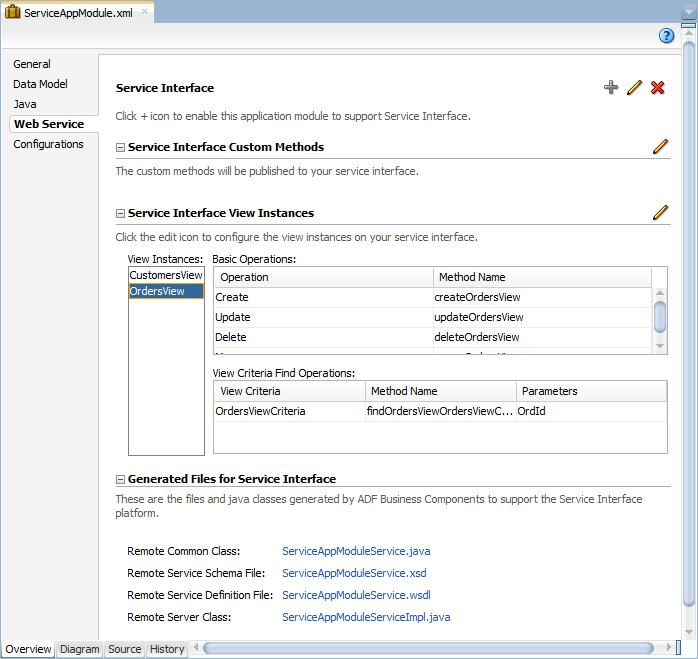
Task: Select the Update operation row
Action: point(433,317)
